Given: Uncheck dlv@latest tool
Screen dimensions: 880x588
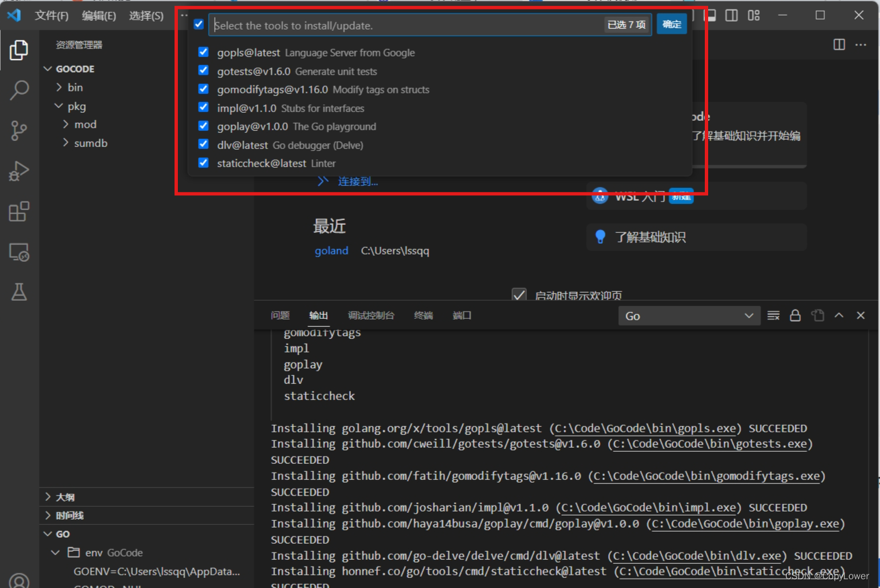Looking at the screenshot, I should [x=203, y=144].
